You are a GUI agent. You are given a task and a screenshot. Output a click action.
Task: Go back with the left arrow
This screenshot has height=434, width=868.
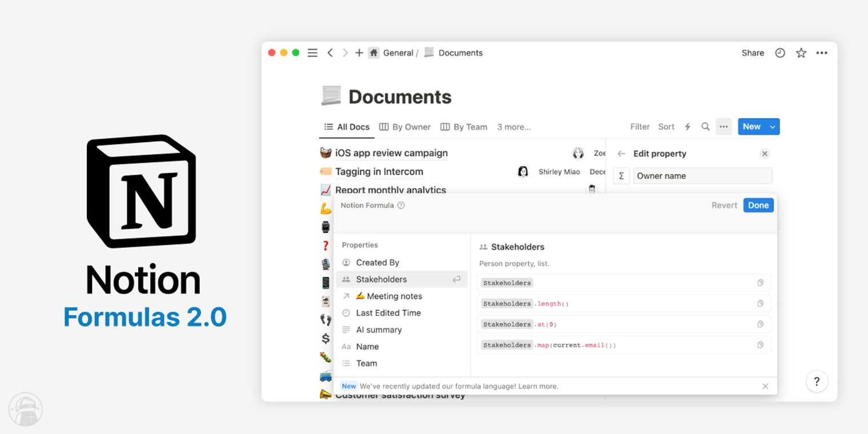(x=330, y=53)
